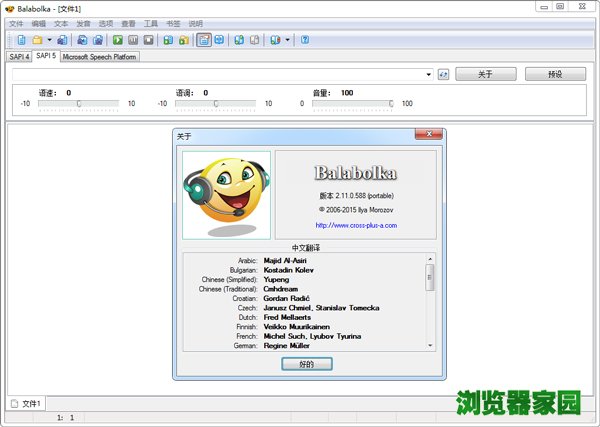The image size is (600, 427).
Task: Expand the voice selection combo box
Action: pos(428,74)
